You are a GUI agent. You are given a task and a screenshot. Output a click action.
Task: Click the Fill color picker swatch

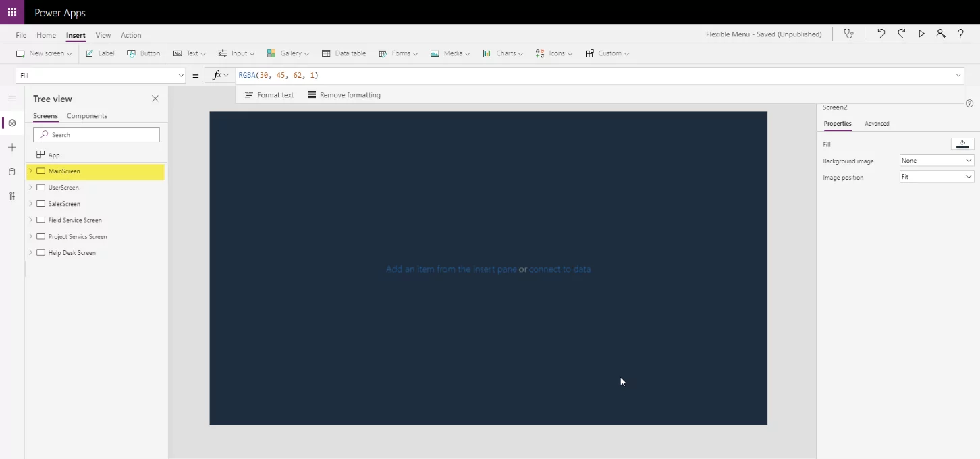click(x=962, y=144)
